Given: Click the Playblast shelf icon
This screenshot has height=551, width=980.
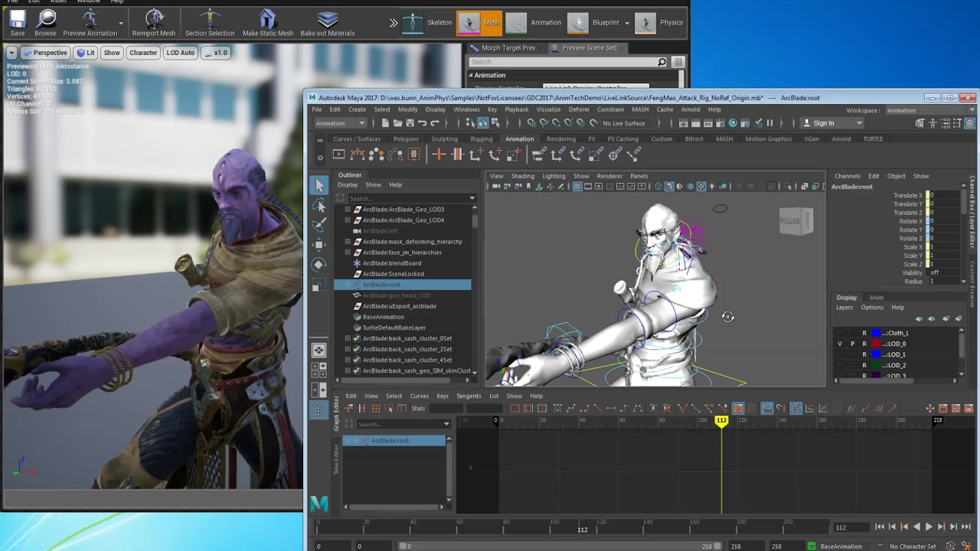Looking at the screenshot, I should pos(338,155).
